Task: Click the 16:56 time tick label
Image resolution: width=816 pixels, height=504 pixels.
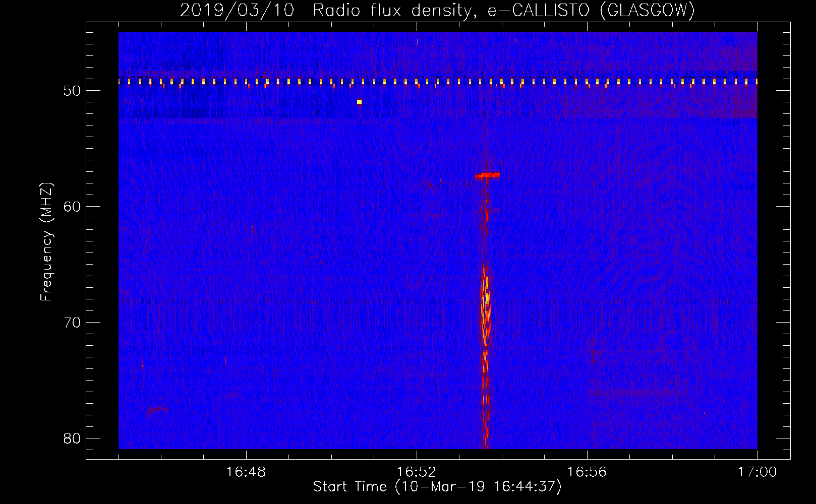Action: (587, 472)
